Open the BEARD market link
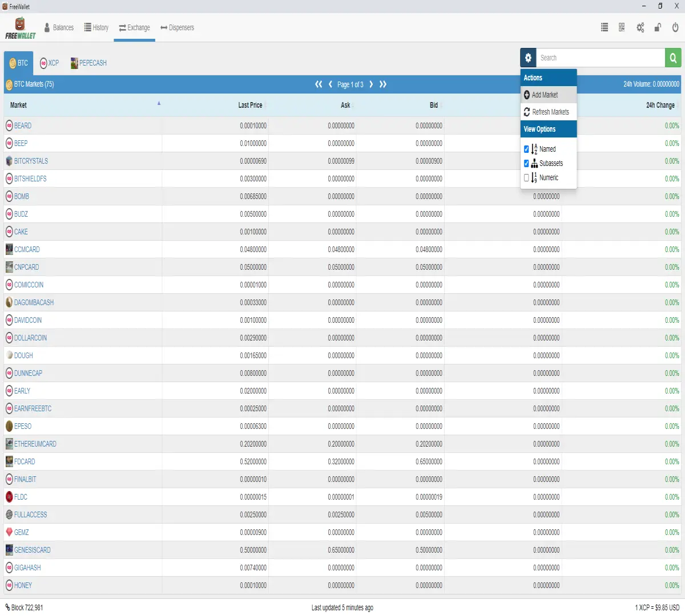 click(23, 125)
